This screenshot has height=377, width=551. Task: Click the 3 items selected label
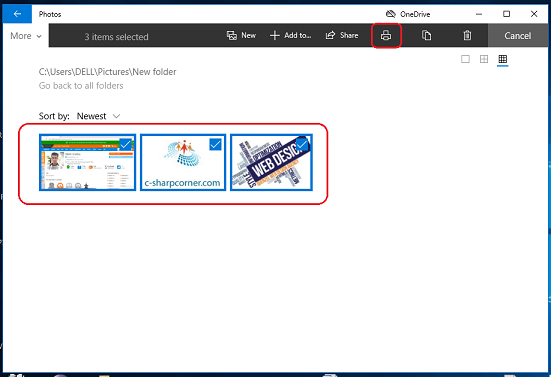point(116,37)
